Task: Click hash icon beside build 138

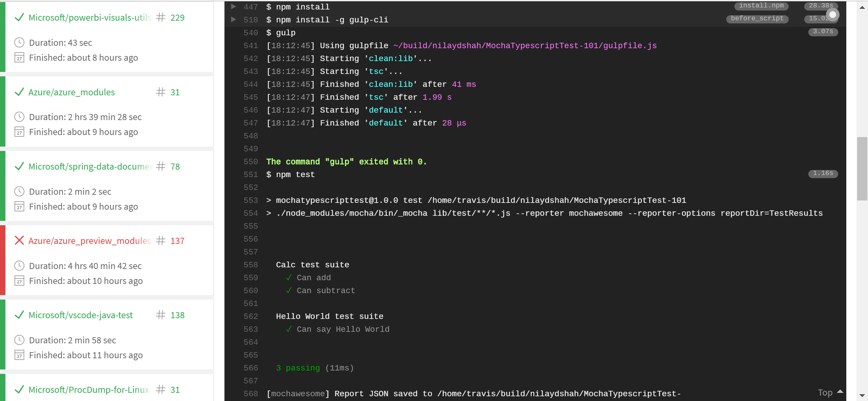Action: (161, 315)
